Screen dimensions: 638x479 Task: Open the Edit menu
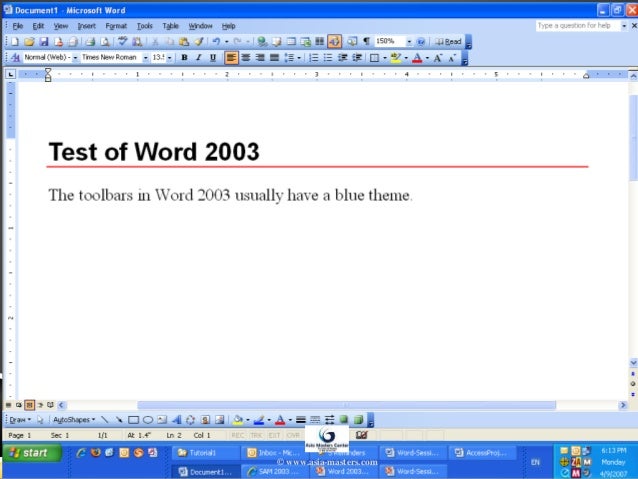38,26
